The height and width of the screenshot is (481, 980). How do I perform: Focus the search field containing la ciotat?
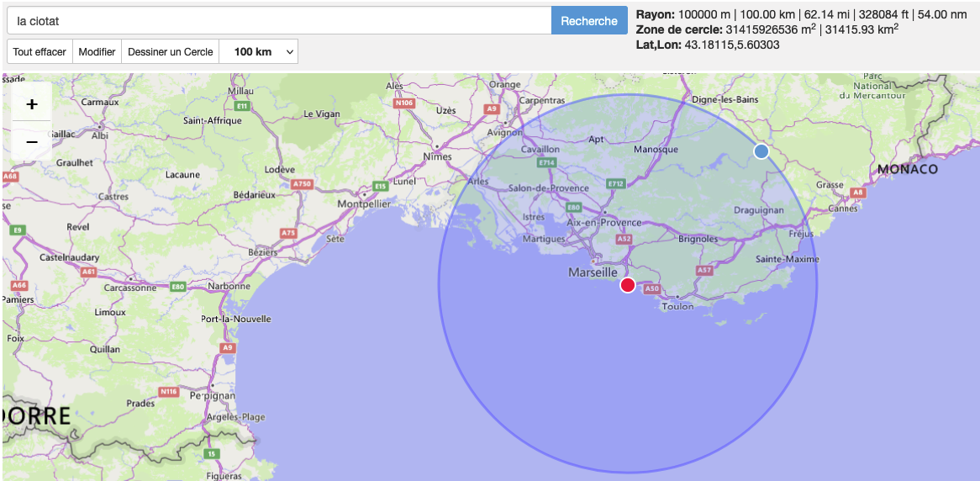(x=279, y=21)
